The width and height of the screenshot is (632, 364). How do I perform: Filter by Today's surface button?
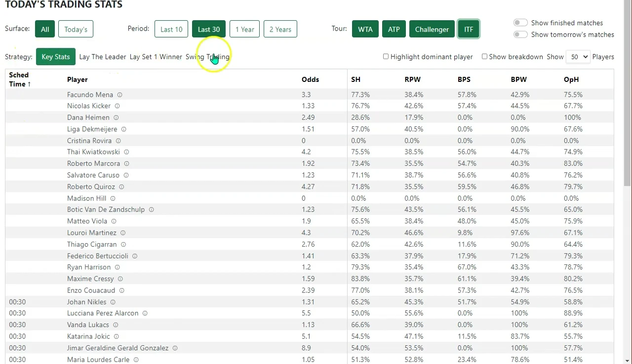click(76, 29)
